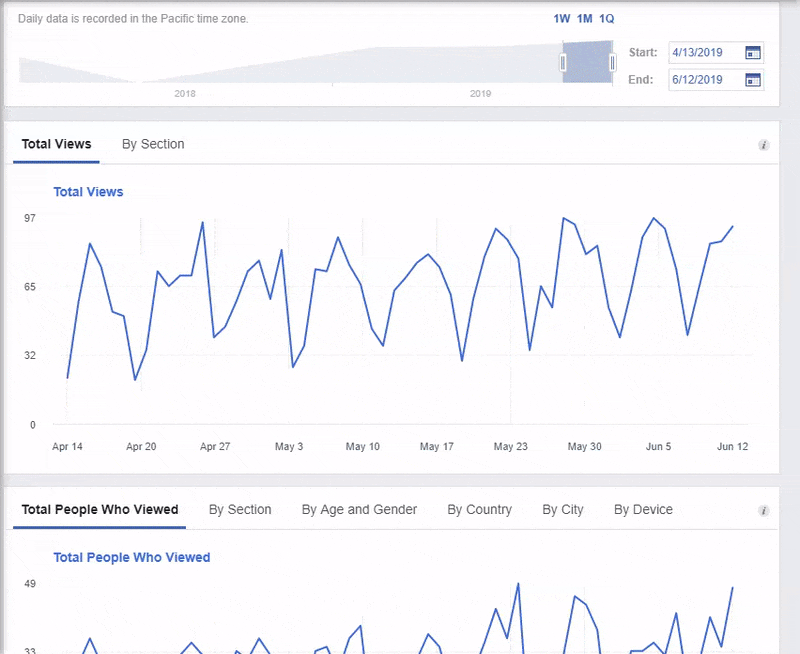Click the right handle of date range slider
Screen dimensions: 800x654
[612, 63]
